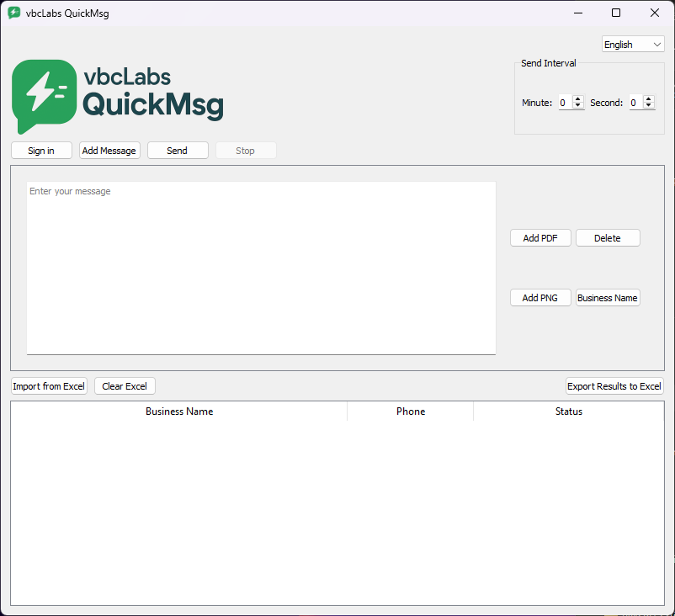Click into the Enter your message box
675x616 pixels.
pos(261,268)
